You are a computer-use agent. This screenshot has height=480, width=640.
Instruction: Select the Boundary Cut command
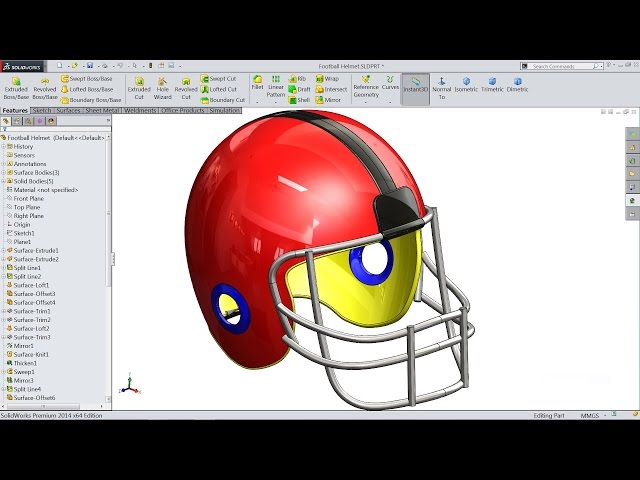coord(223,100)
